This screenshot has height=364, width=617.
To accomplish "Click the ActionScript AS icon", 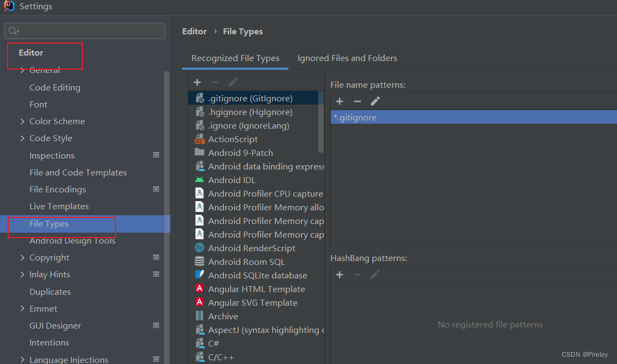I will point(199,139).
